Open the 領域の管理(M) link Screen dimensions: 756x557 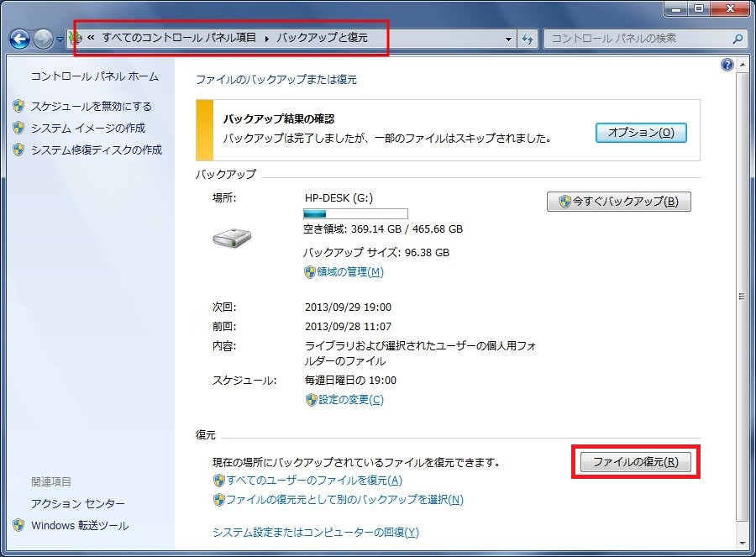pyautogui.click(x=349, y=271)
